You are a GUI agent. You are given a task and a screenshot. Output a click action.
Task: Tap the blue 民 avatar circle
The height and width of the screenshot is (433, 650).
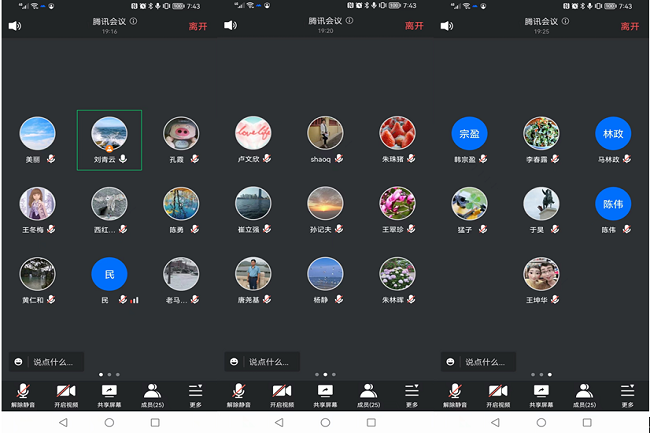coord(109,274)
